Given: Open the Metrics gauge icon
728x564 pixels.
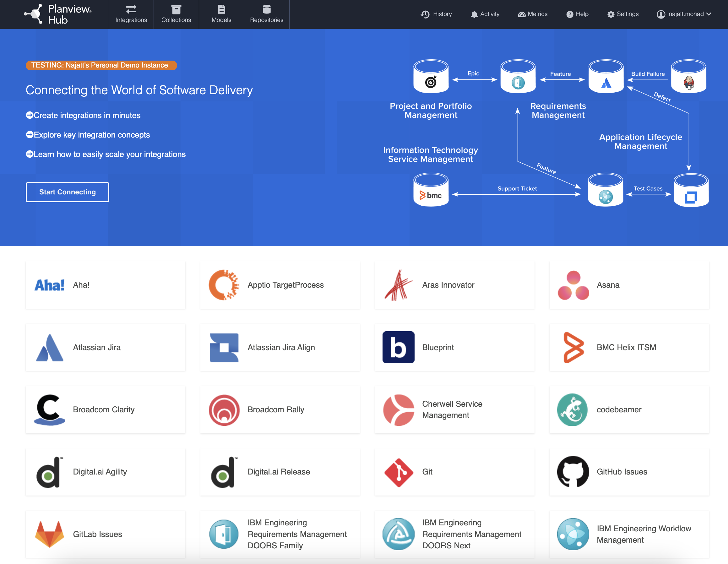Looking at the screenshot, I should click(x=521, y=14).
